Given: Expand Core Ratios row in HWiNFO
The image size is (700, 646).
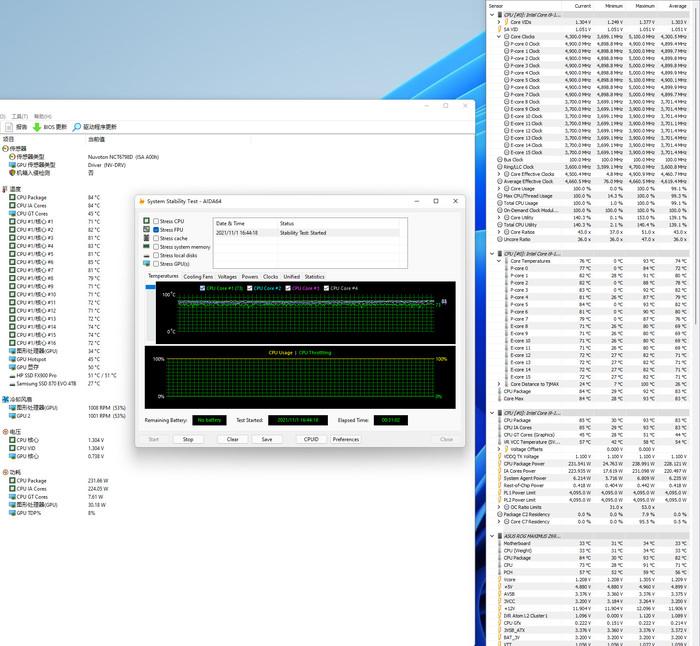Looking at the screenshot, I should 499,232.
